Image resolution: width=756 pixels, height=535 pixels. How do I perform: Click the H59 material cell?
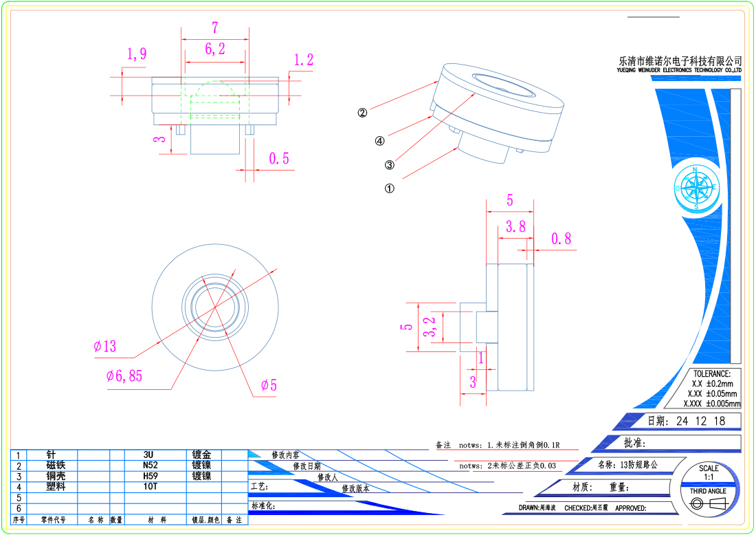point(151,476)
